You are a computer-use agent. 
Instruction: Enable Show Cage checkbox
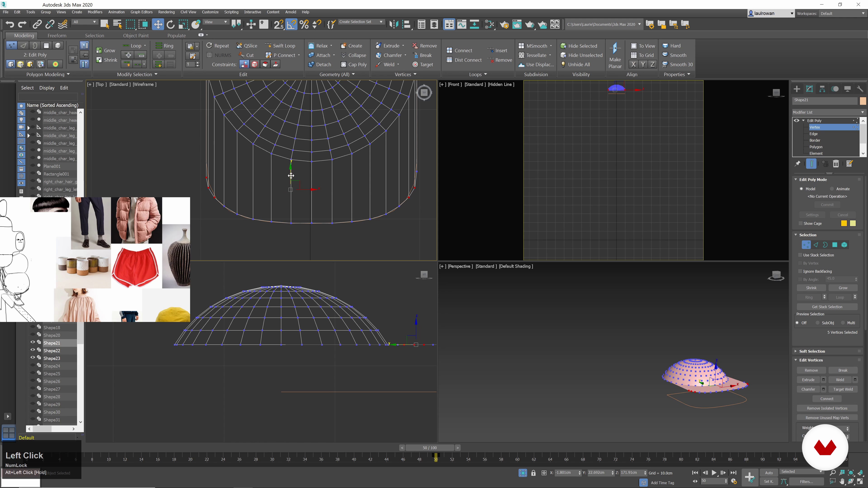click(x=801, y=223)
